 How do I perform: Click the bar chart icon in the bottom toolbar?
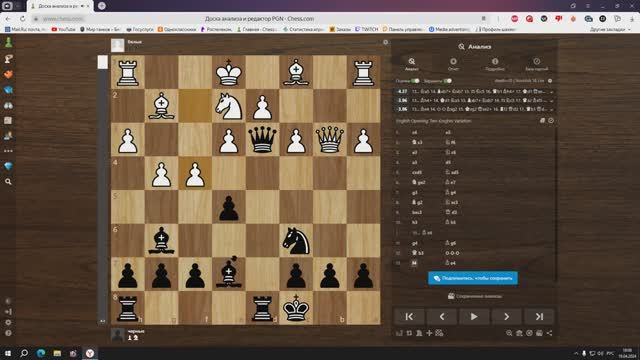pos(399,333)
